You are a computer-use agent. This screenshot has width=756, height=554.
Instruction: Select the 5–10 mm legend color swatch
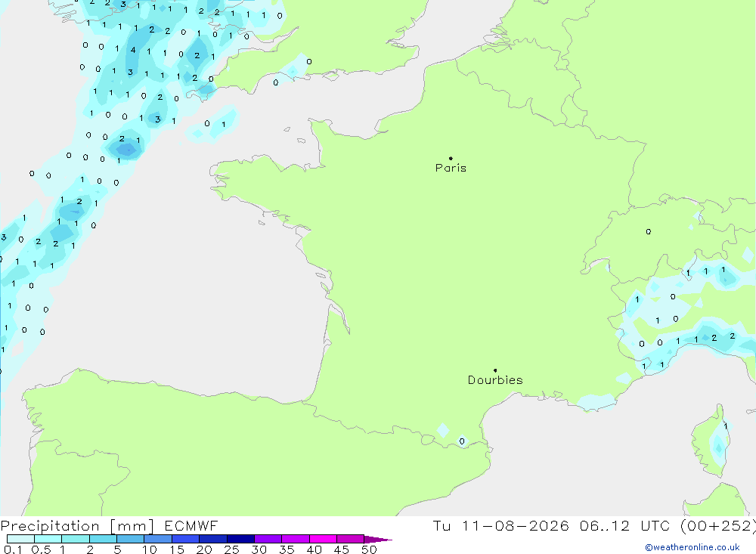coord(130,539)
